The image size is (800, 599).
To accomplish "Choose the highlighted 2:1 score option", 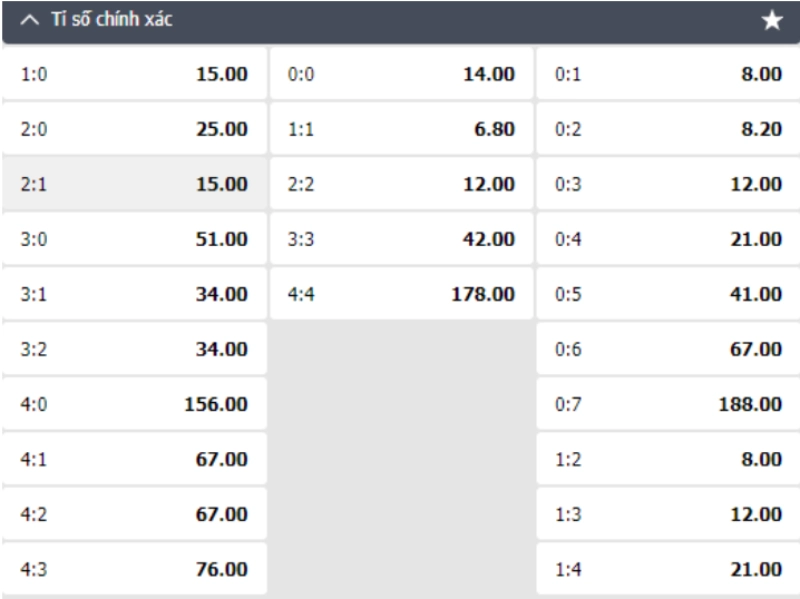I will (x=134, y=184).
